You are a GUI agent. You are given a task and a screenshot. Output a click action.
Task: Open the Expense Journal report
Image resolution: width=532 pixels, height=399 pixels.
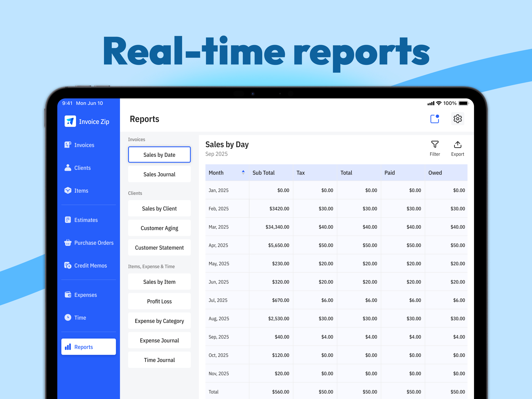159,340
